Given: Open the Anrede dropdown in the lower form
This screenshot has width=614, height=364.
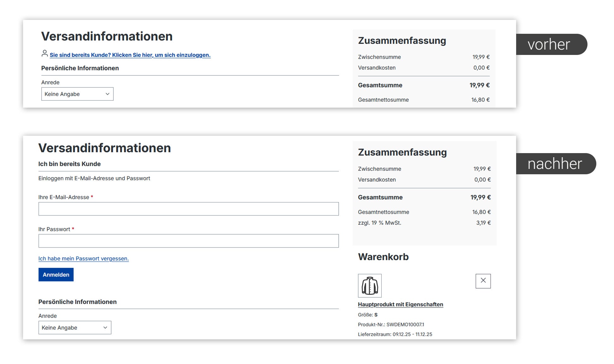Looking at the screenshot, I should pos(75,327).
